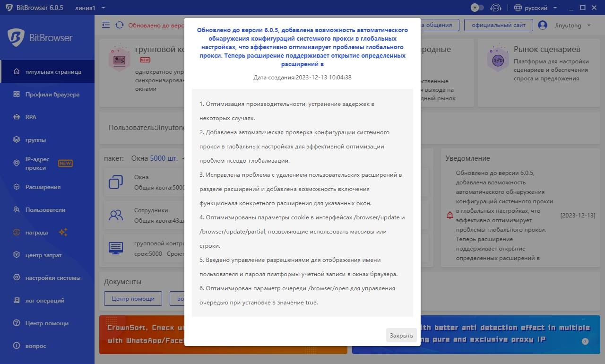This screenshot has height=364, width=605.
Task: Click the cube icon beside Расширения
Action: coord(17,187)
